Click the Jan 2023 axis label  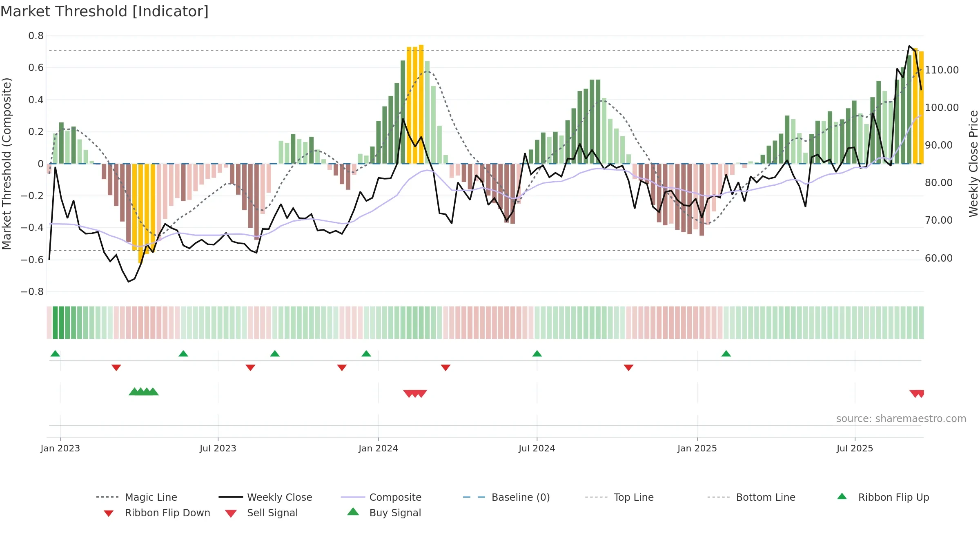(60, 448)
